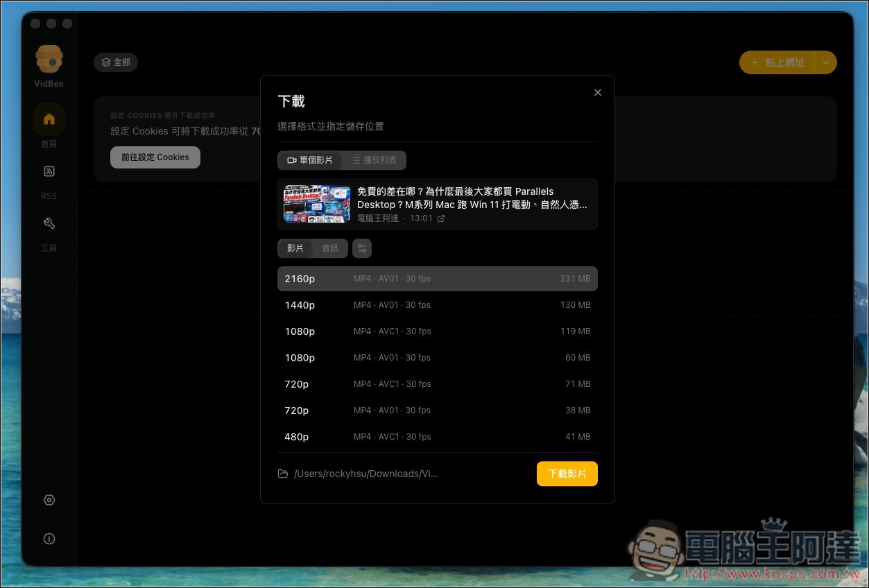This screenshot has width=869, height=588.
Task: Open the settings gear in the sidebar
Action: 49,500
